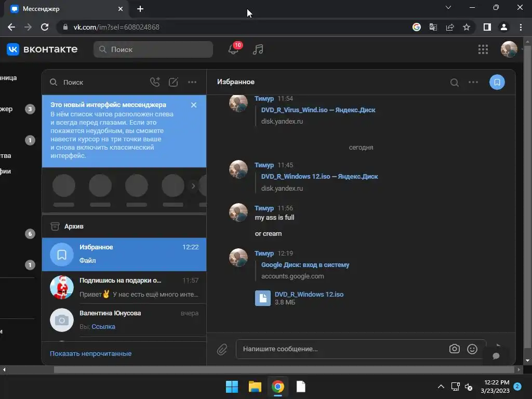Click Показать непрочитанные link

coord(90,353)
